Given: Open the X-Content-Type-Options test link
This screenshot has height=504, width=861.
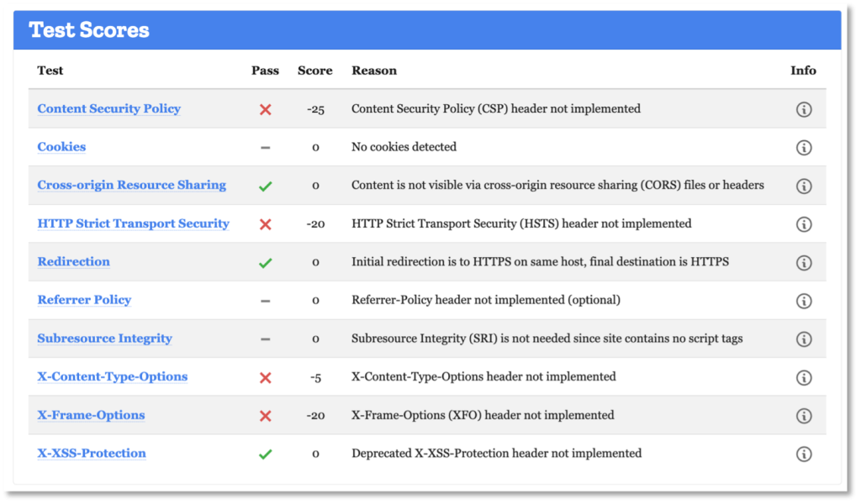Looking at the screenshot, I should (112, 377).
